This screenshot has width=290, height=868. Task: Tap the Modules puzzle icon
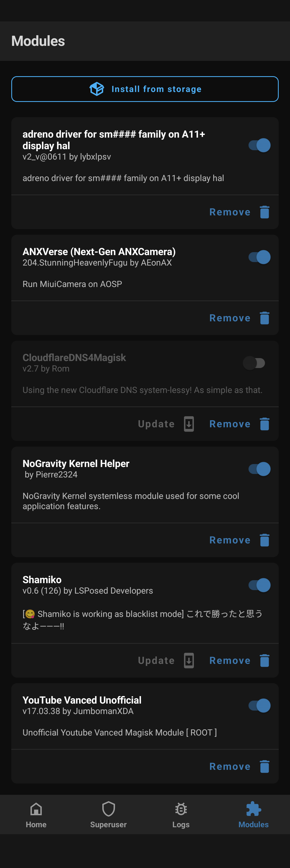pyautogui.click(x=253, y=809)
